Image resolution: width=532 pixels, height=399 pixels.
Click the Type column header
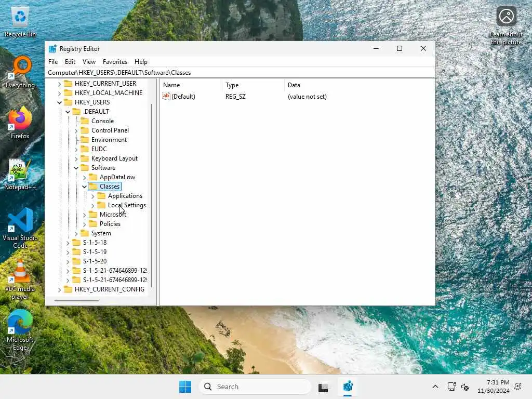pyautogui.click(x=253, y=85)
